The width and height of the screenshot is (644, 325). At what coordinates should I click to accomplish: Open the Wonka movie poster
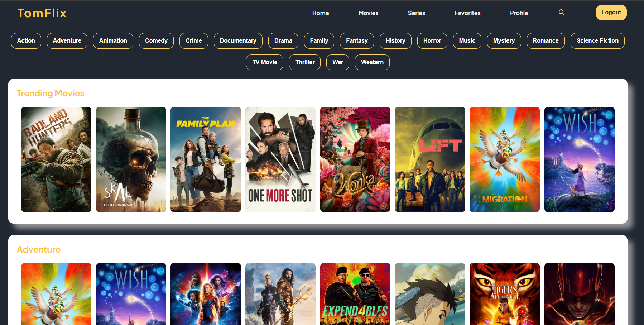coord(355,159)
